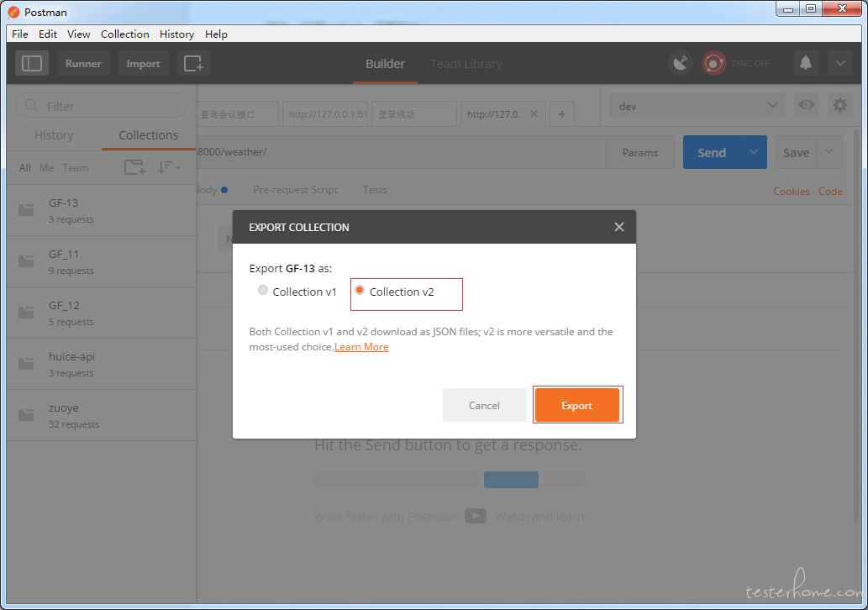868x610 pixels.
Task: Open the notifications bell
Action: coord(806,63)
